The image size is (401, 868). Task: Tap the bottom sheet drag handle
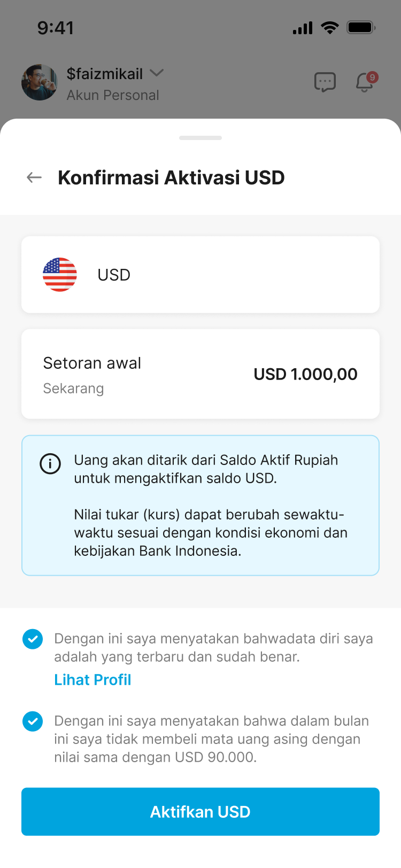(200, 138)
